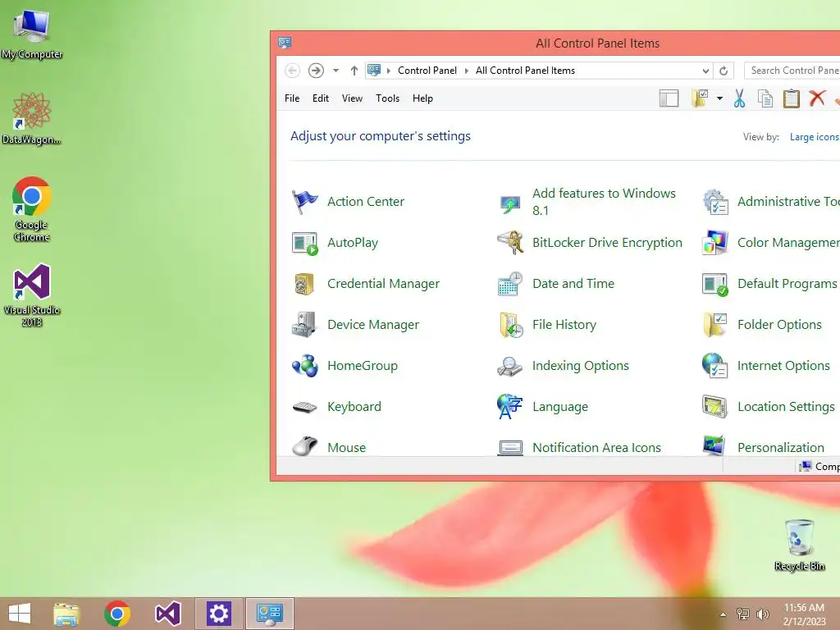Click the Cut scissors toolbar icon
This screenshot has width=840, height=630.
[739, 98]
